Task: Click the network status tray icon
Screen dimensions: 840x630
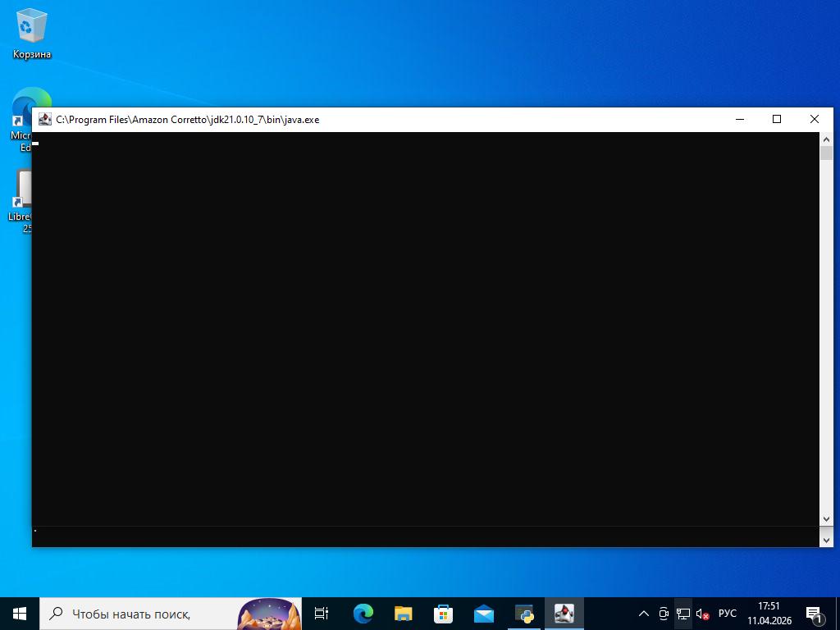Action: [682, 613]
